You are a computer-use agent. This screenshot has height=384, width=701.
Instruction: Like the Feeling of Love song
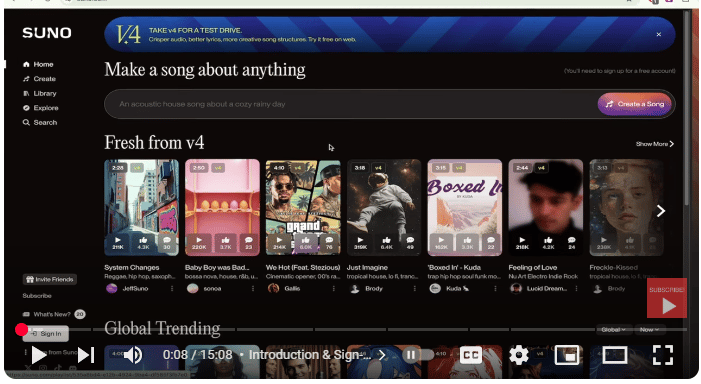(548, 243)
